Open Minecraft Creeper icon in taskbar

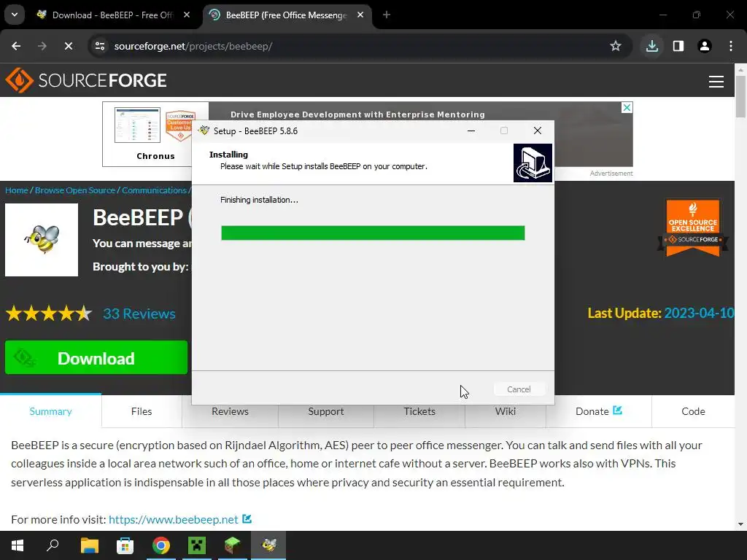tap(197, 545)
